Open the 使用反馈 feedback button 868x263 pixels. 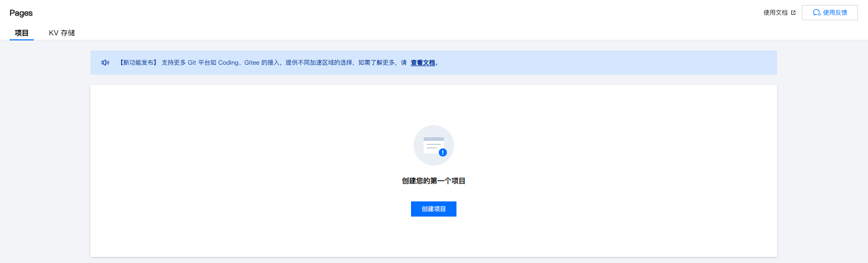(830, 13)
